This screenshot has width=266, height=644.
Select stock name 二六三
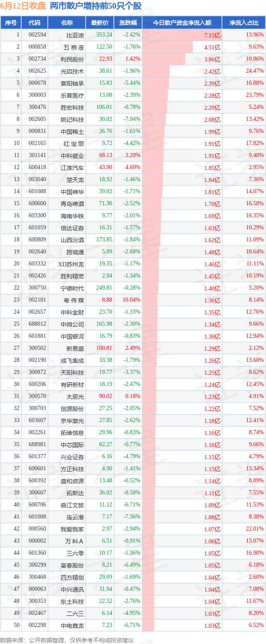[x=75, y=613]
